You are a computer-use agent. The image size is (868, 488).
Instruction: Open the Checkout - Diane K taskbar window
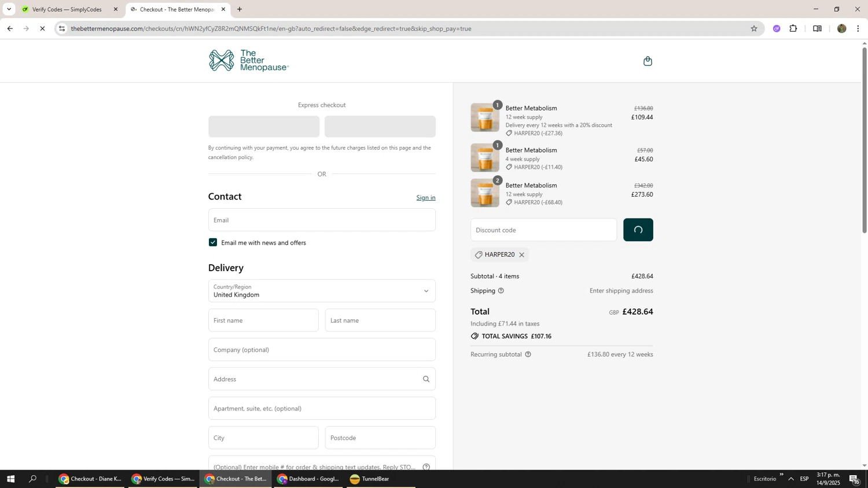[90, 479]
